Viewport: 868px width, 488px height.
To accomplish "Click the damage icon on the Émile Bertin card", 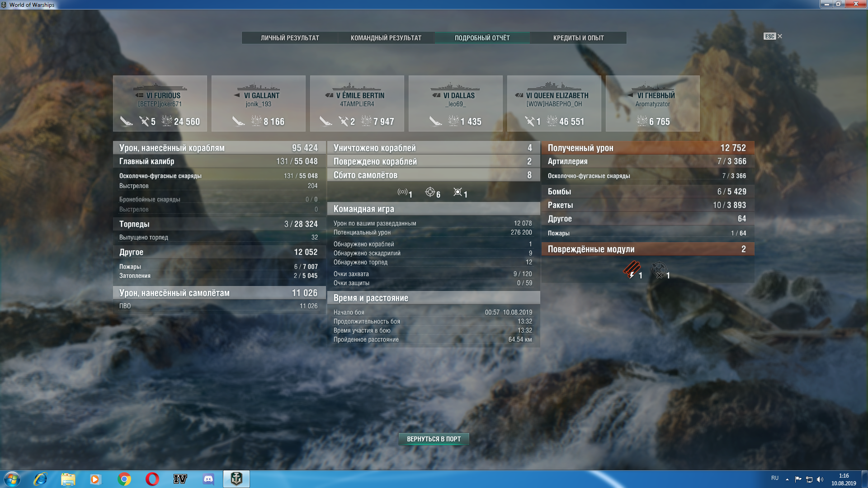I will (366, 121).
